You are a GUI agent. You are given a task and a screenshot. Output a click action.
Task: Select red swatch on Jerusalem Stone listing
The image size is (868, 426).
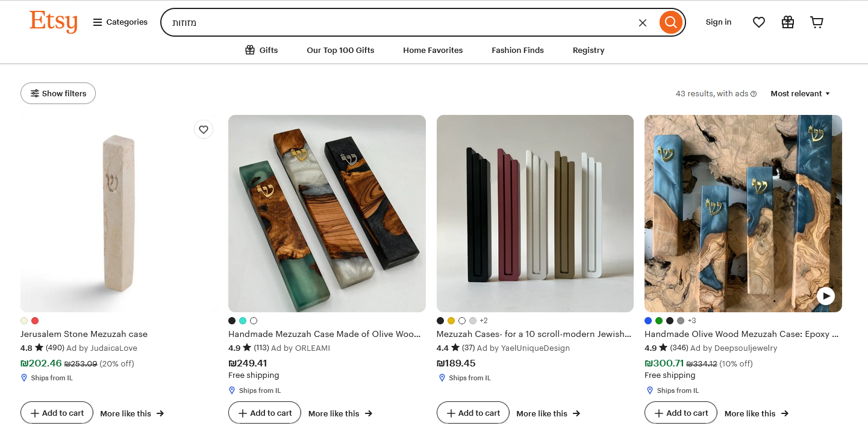[35, 321]
